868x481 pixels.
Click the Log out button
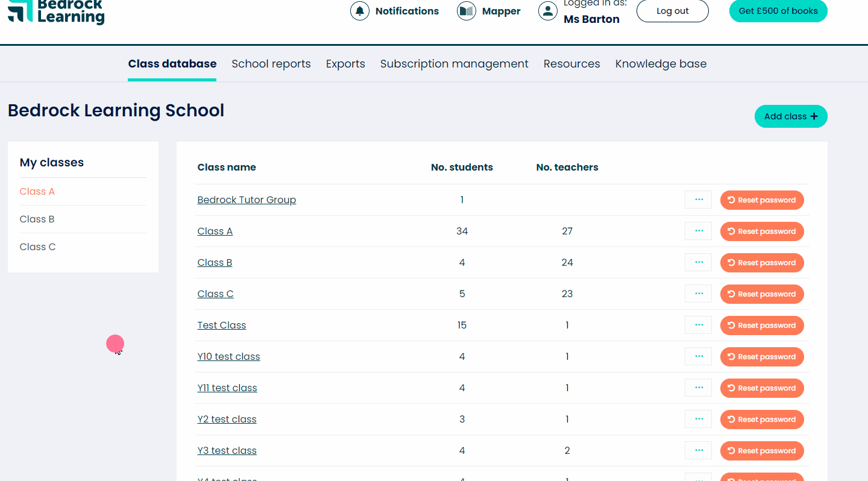(673, 11)
